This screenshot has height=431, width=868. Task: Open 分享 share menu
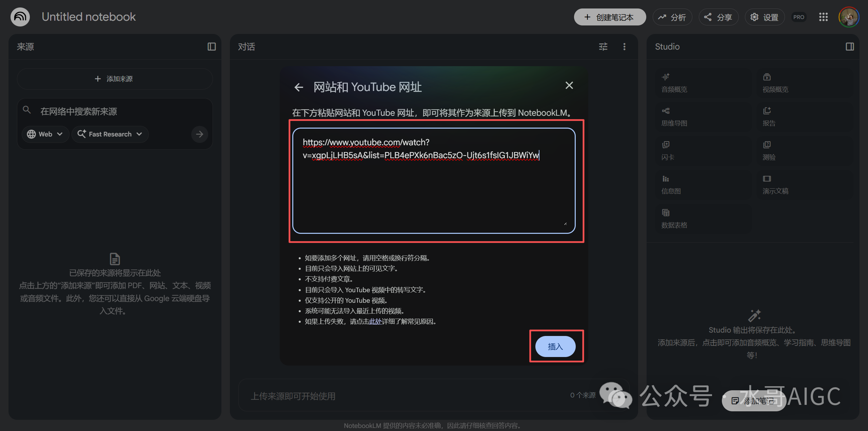pos(718,17)
